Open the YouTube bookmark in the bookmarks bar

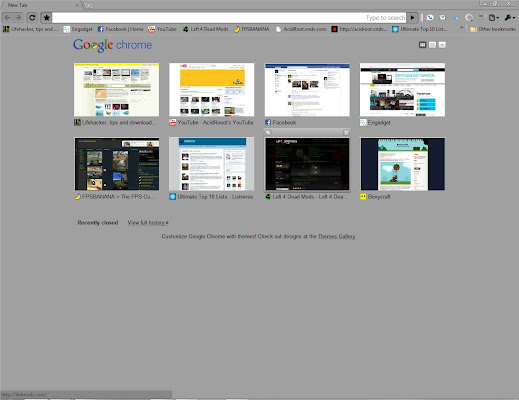[162, 29]
